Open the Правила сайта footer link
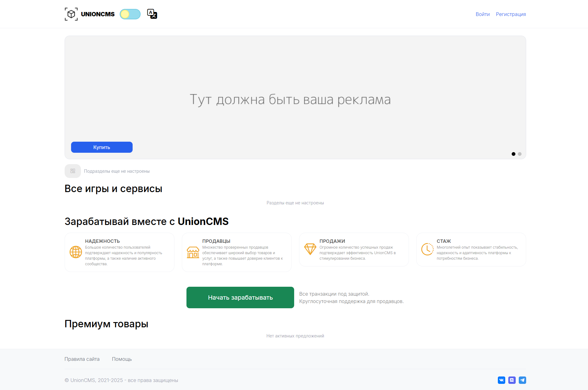This screenshot has height=390, width=588. tap(82, 359)
